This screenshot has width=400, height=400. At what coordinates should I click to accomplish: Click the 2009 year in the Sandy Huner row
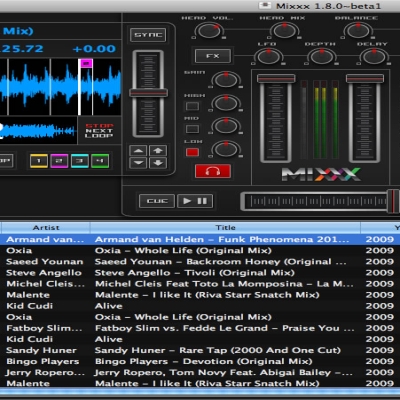click(380, 350)
